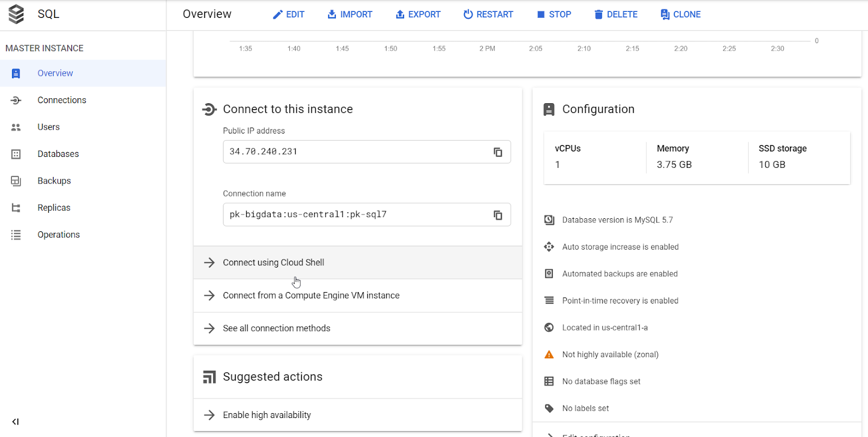This screenshot has width=868, height=437.
Task: Click the RESTART button
Action: (x=488, y=15)
